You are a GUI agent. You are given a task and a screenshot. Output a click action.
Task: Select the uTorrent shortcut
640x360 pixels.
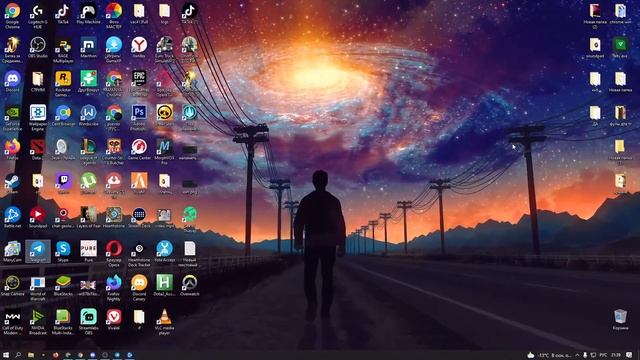[88, 184]
